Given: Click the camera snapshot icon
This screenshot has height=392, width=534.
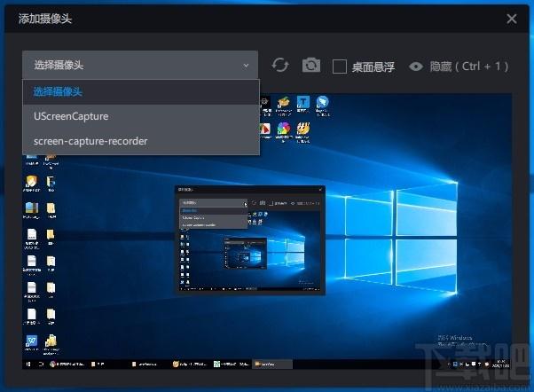Looking at the screenshot, I should [x=311, y=65].
